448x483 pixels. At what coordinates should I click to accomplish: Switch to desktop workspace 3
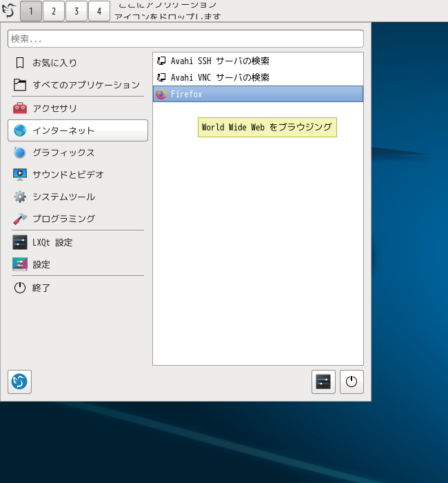click(x=77, y=11)
